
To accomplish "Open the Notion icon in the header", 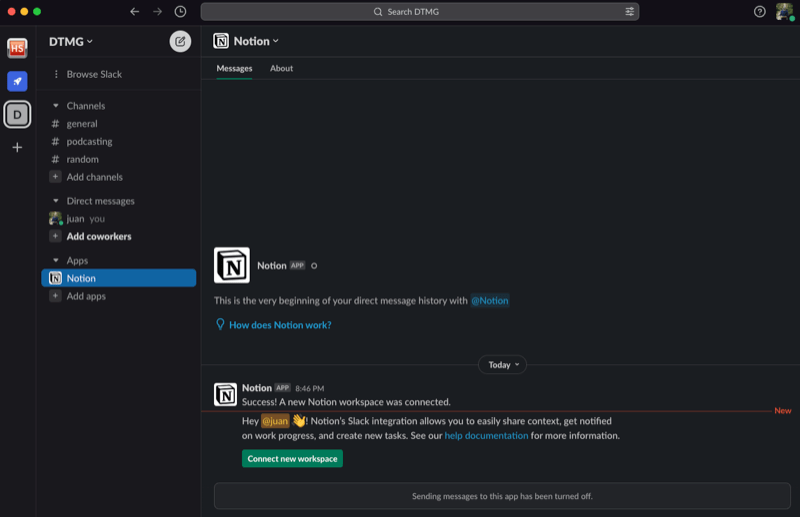I will pos(221,41).
